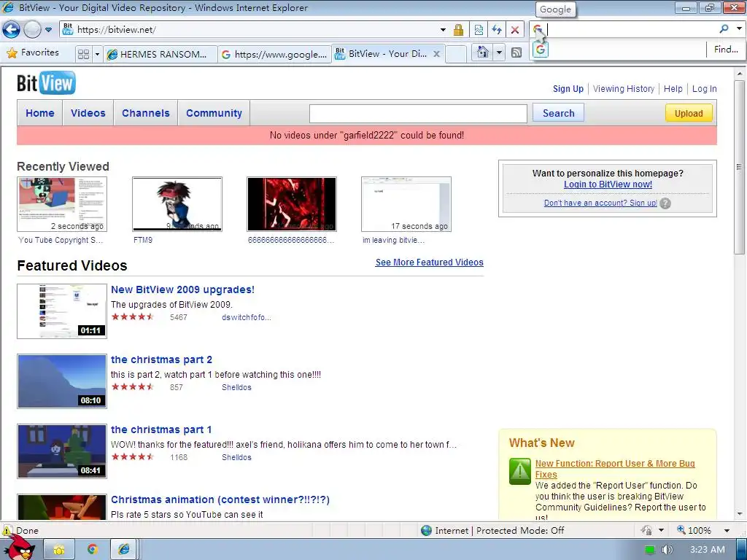Screen dimensions: 747x560
Task: Expand the Home button dropdown arrow
Action: (x=499, y=52)
